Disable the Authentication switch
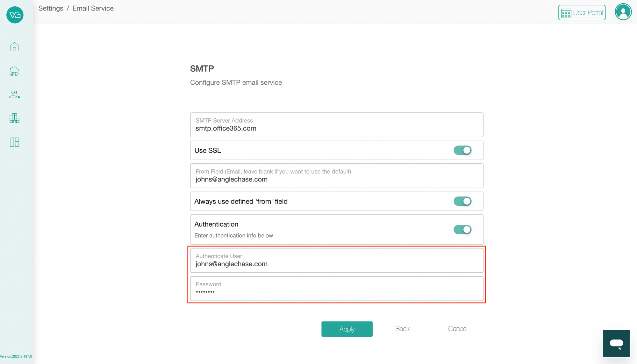The width and height of the screenshot is (637, 364). pyautogui.click(x=462, y=230)
